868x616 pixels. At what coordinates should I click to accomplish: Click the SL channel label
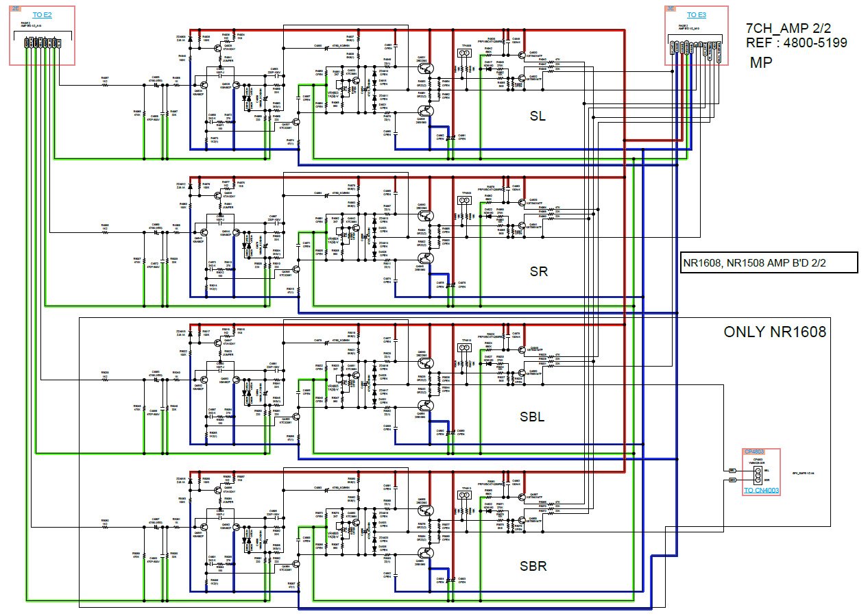[538, 116]
